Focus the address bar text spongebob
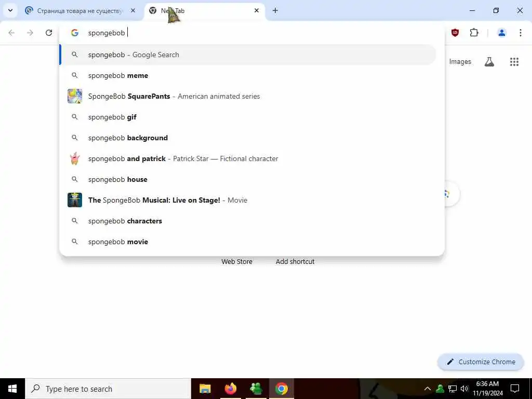Image resolution: width=532 pixels, height=399 pixels. 107,33
